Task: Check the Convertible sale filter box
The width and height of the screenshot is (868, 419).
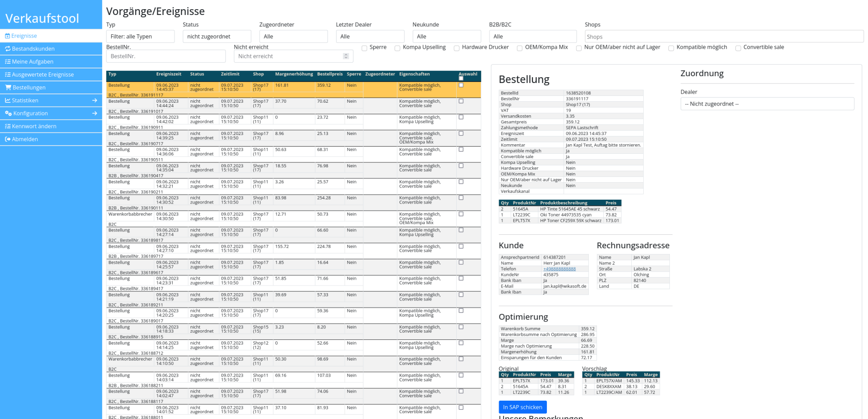Action: pyautogui.click(x=738, y=48)
